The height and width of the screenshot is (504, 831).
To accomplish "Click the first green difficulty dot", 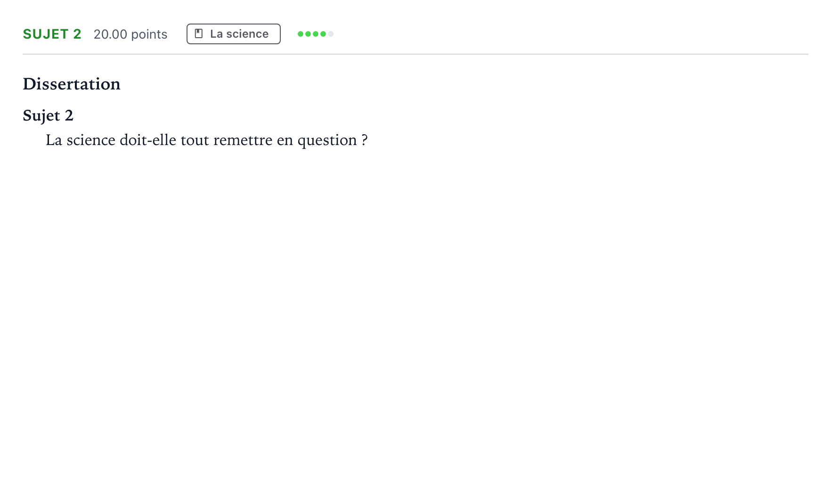I will tap(301, 34).
